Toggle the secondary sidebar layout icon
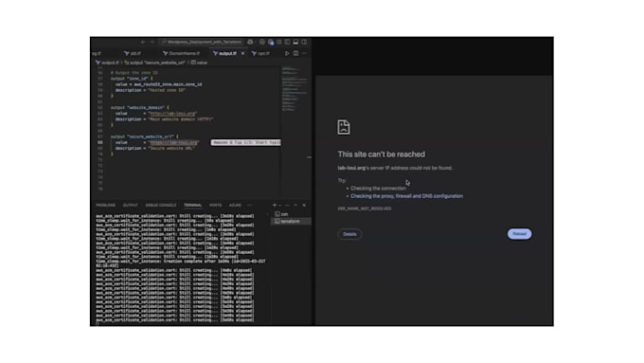Viewport: 644px width, 363px height. [x=304, y=42]
